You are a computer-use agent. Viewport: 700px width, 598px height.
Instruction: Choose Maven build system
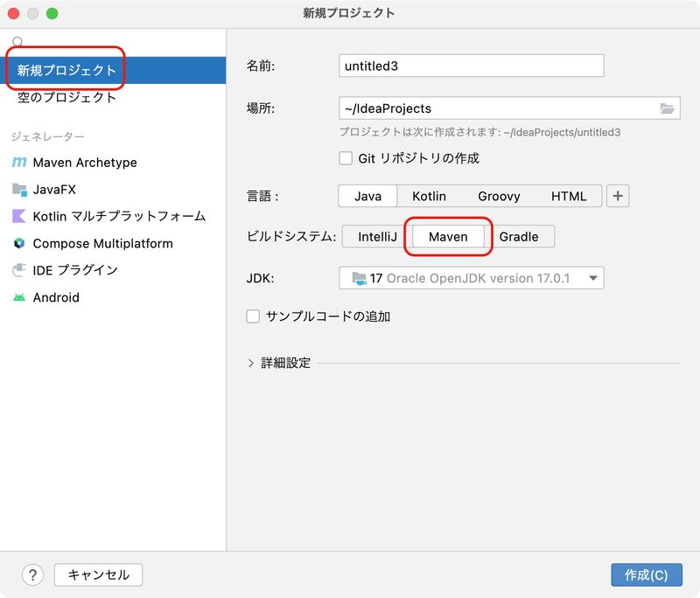click(x=448, y=236)
